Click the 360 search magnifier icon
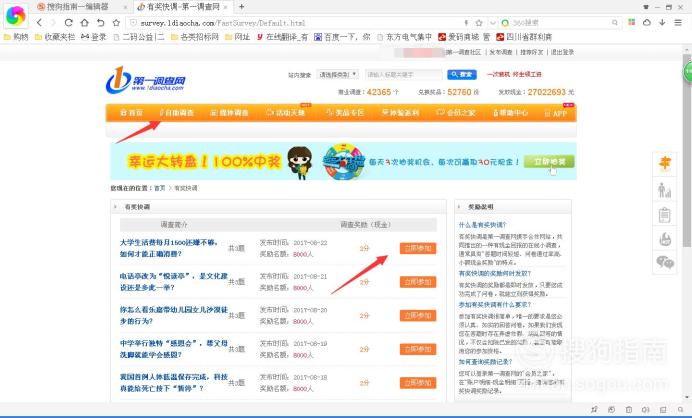 tap(614, 23)
